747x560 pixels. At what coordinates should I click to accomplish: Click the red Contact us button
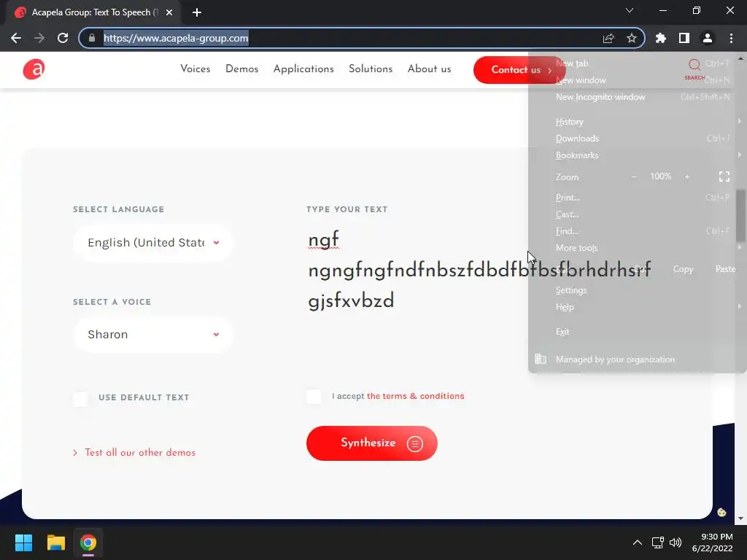click(x=519, y=70)
